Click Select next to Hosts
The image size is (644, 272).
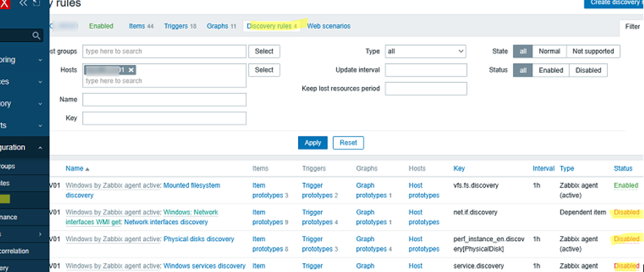point(264,70)
